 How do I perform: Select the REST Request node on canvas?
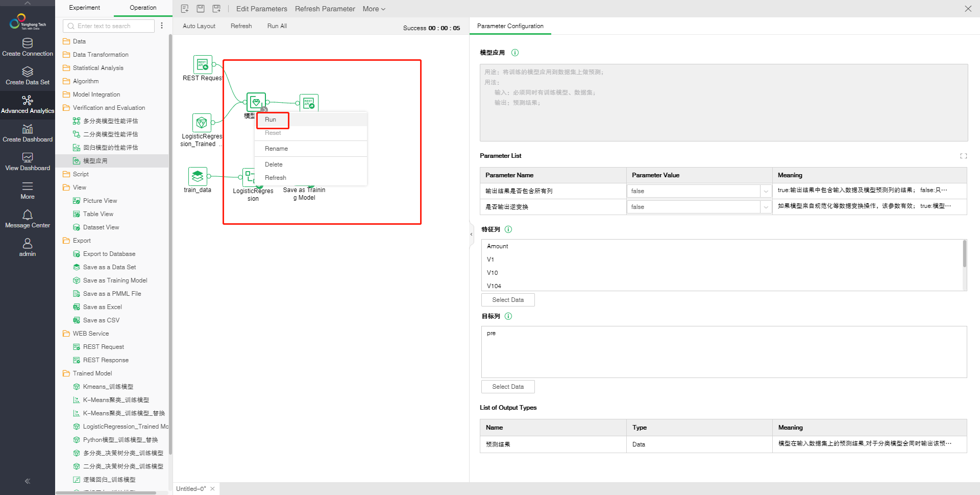click(x=203, y=65)
